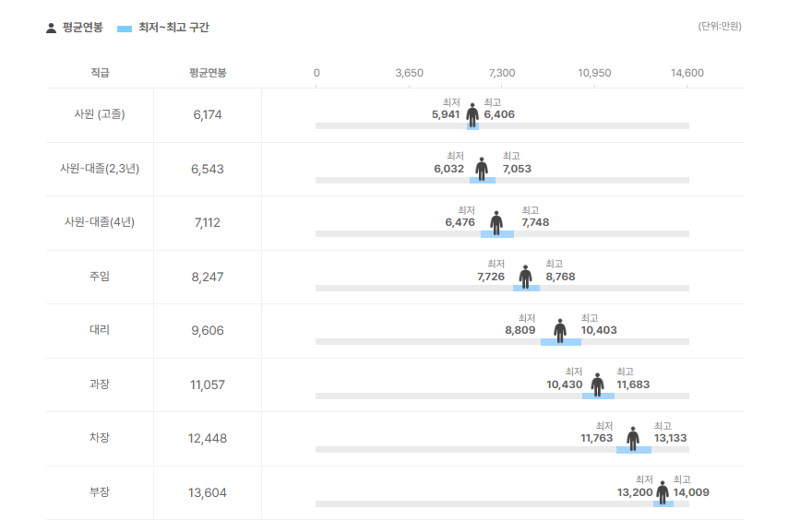Click the blue salary range bar for 차장
Viewport: 788px width, 532px height.
[x=634, y=450]
